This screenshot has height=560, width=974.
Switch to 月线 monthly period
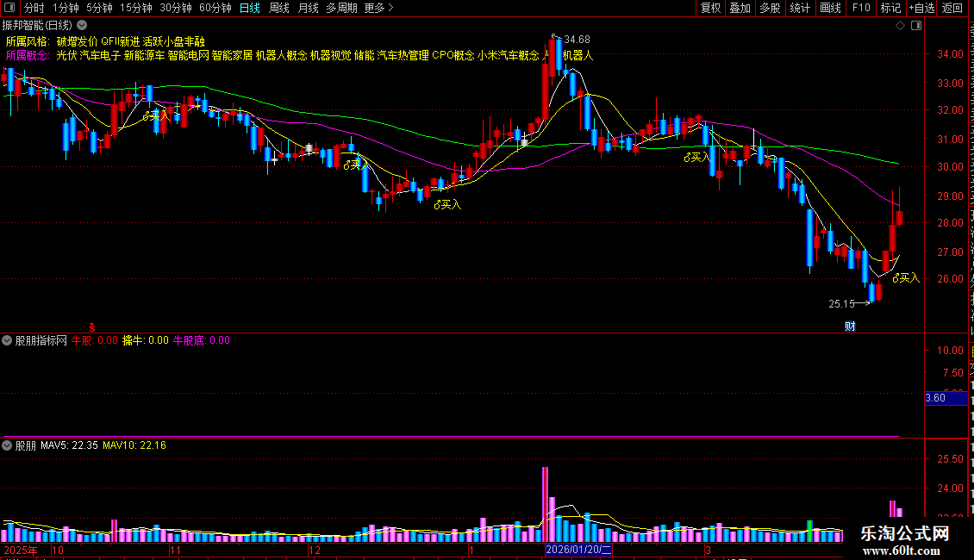(308, 8)
